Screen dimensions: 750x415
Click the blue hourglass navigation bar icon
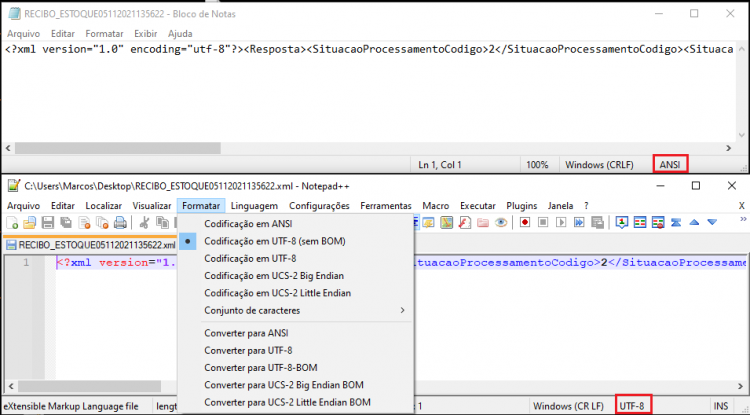676,222
